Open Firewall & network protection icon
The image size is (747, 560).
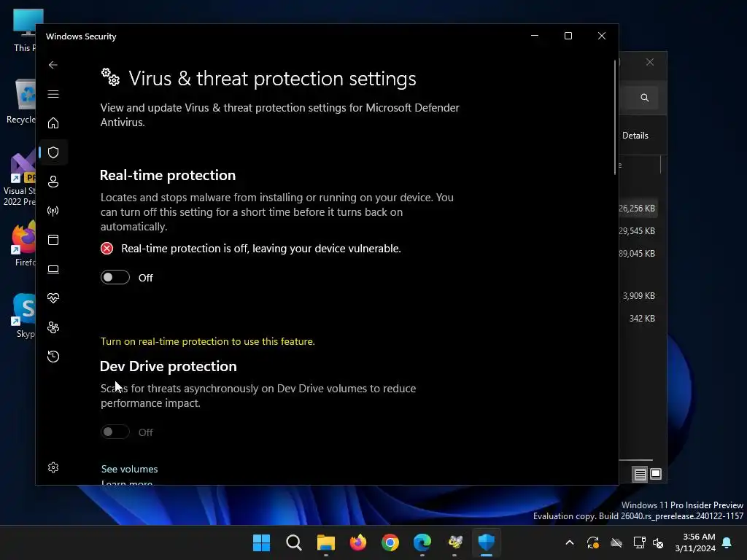tap(53, 211)
